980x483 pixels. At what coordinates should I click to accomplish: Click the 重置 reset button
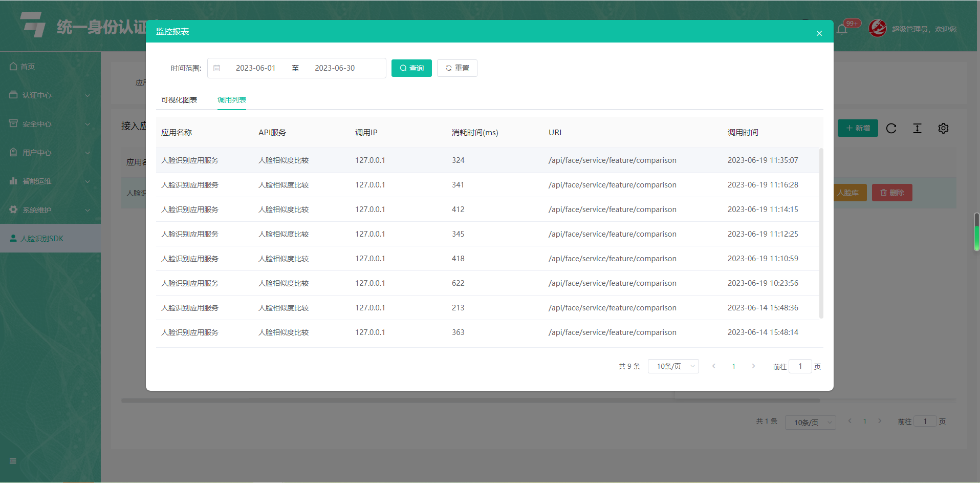[457, 68]
